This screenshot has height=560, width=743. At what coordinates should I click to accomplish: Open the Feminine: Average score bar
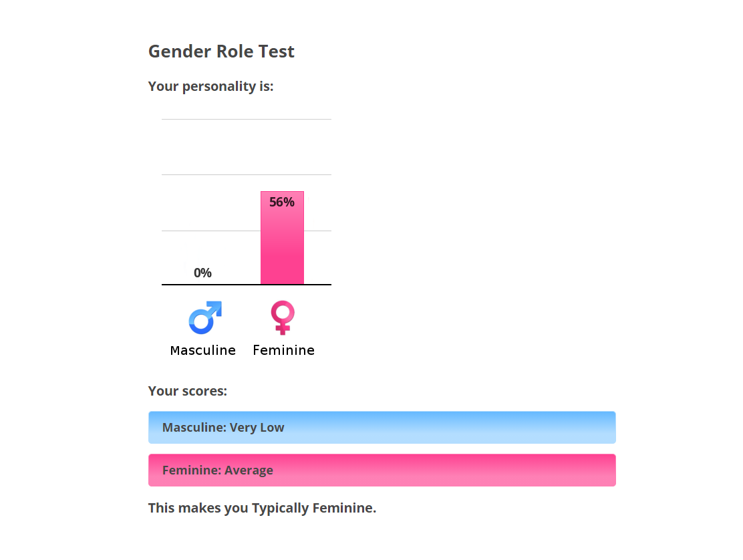[x=382, y=470]
